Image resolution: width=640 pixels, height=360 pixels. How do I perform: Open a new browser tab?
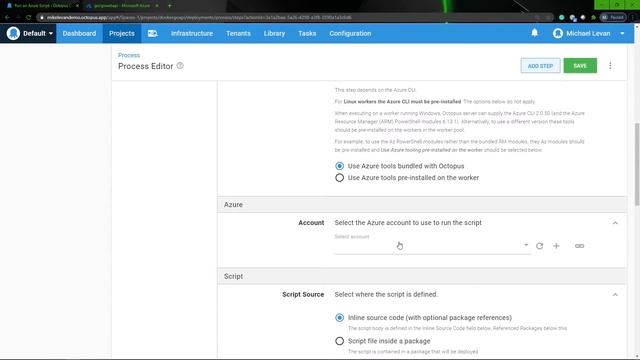click(169, 6)
